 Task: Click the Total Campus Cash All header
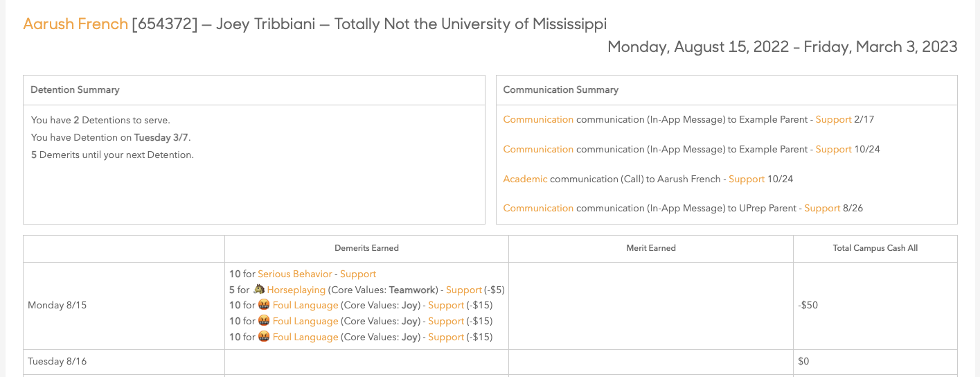875,247
